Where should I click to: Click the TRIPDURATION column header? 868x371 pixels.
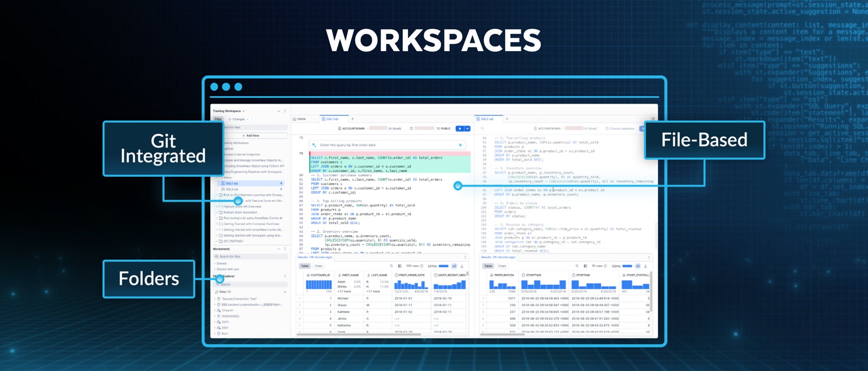click(x=502, y=275)
